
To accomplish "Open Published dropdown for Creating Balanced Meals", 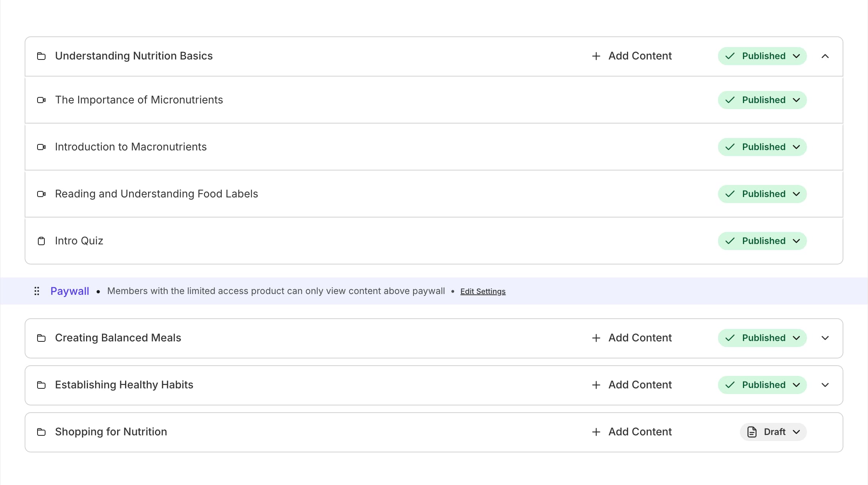I will click(762, 338).
